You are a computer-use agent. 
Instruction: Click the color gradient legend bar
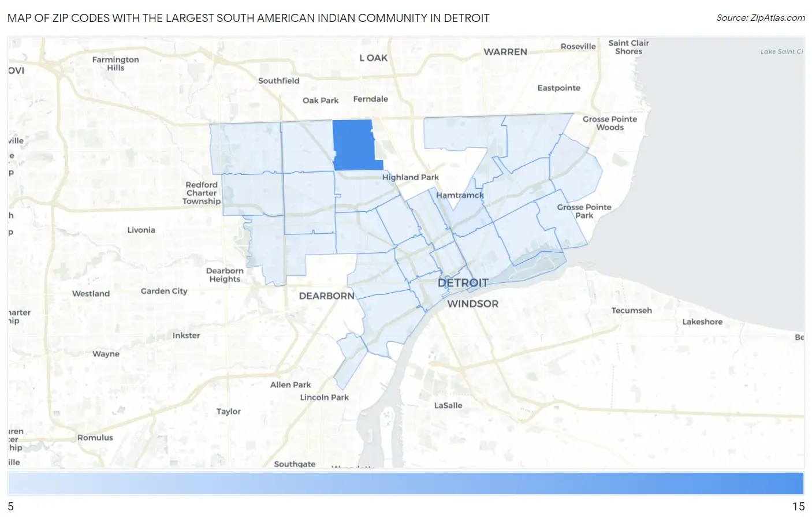(405, 483)
